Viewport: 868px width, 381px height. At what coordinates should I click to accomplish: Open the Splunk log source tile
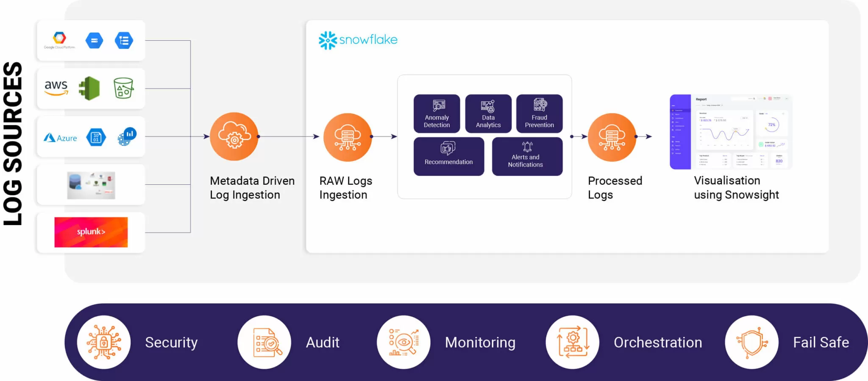[x=91, y=232]
